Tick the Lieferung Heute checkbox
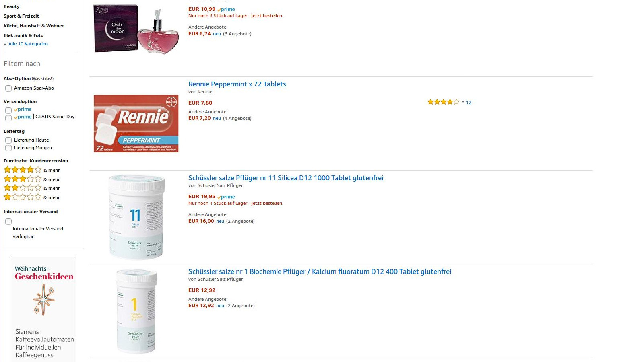Screen dimensions: 644x362 pyautogui.click(x=8, y=140)
